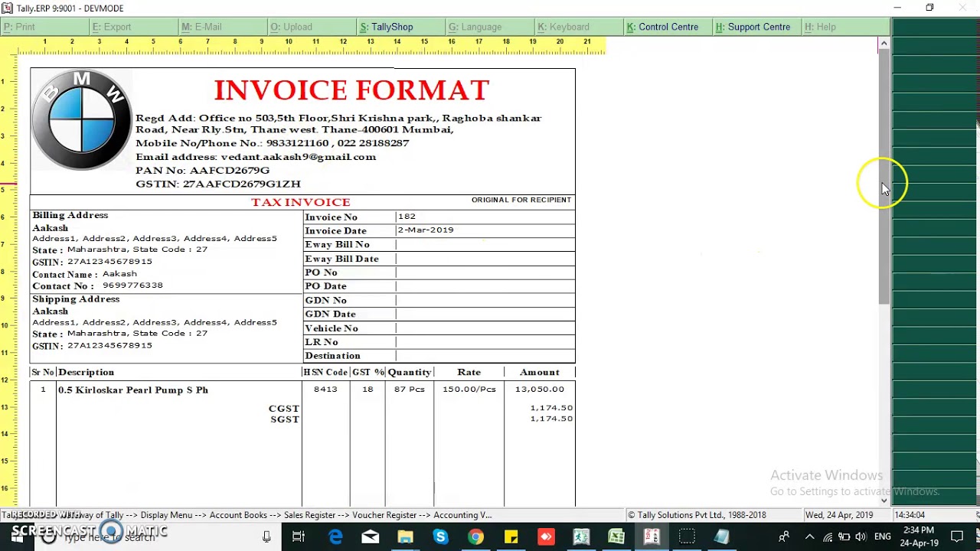
Task: Open the red recorder app taskbar icon
Action: [546, 536]
